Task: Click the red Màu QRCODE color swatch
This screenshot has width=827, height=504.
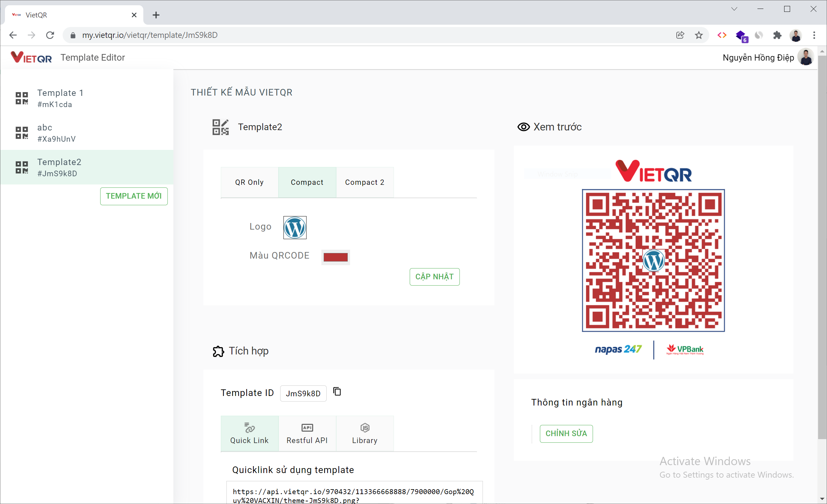Action: click(336, 256)
